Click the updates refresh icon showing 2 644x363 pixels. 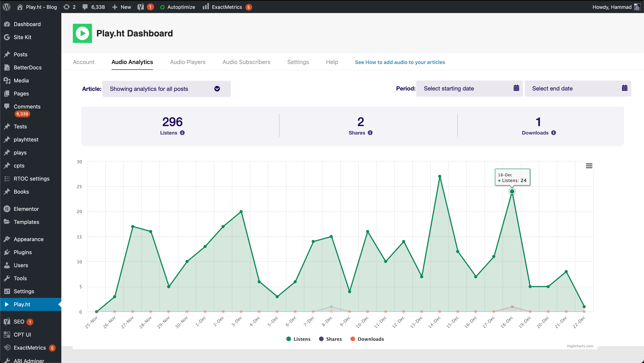[67, 7]
